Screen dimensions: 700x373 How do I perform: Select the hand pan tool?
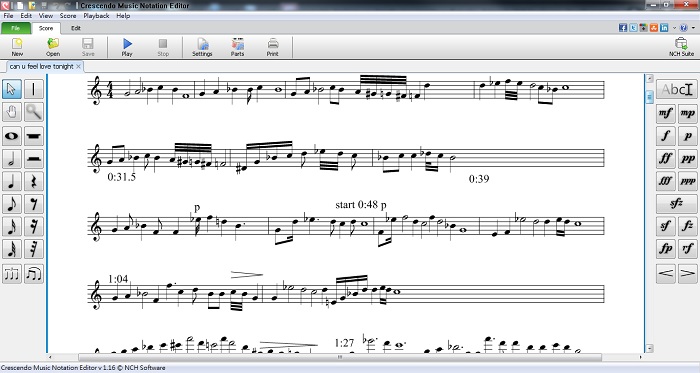[x=12, y=112]
